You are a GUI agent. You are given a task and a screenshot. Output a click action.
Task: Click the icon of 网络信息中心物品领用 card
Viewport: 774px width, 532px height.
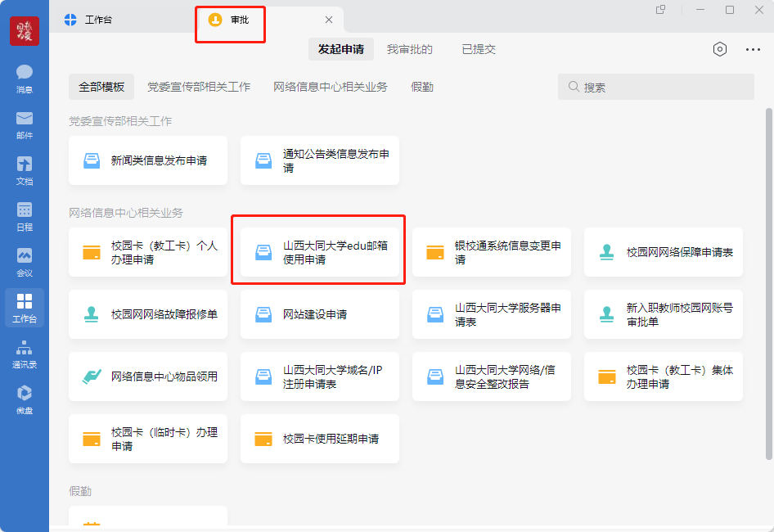[x=92, y=376]
